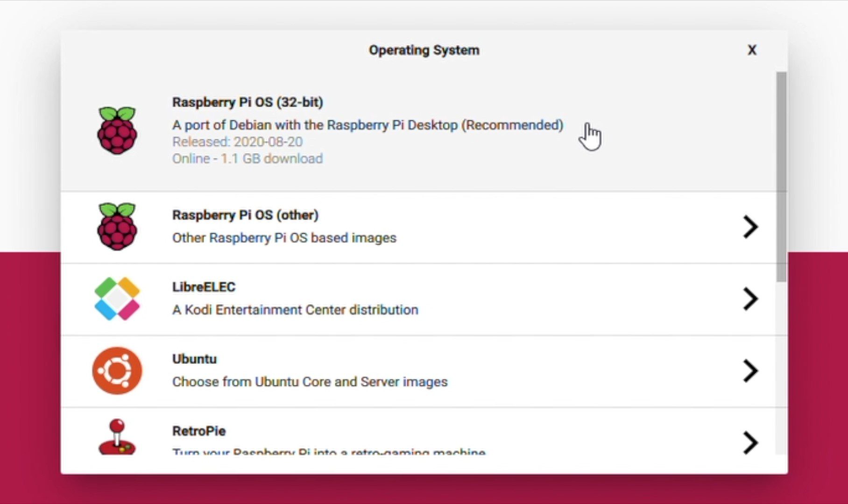Select the RetroPie list item title
Image resolution: width=848 pixels, height=504 pixels.
pyautogui.click(x=199, y=431)
